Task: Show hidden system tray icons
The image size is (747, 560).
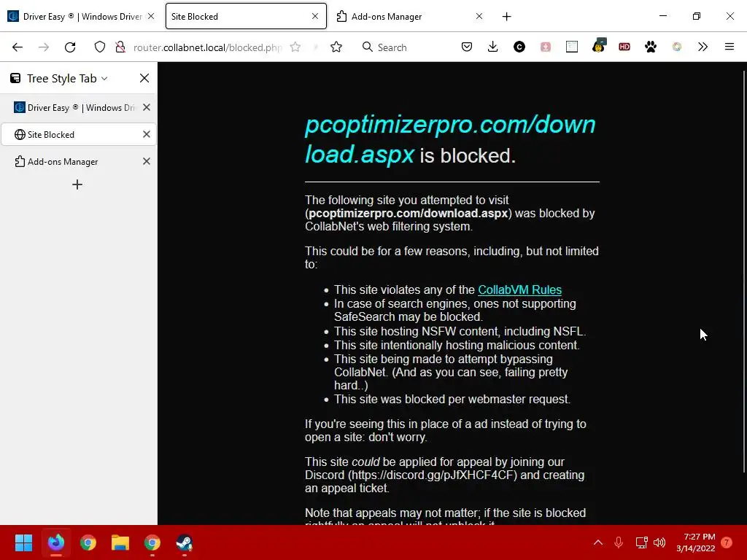Action: pyautogui.click(x=598, y=542)
